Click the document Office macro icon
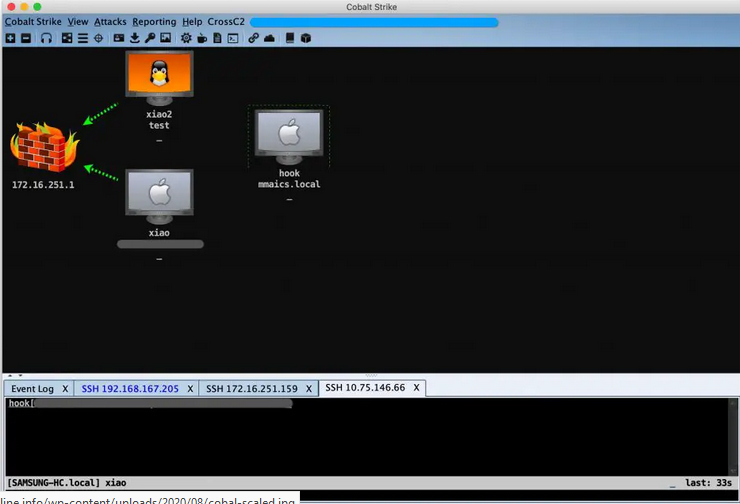 (217, 38)
